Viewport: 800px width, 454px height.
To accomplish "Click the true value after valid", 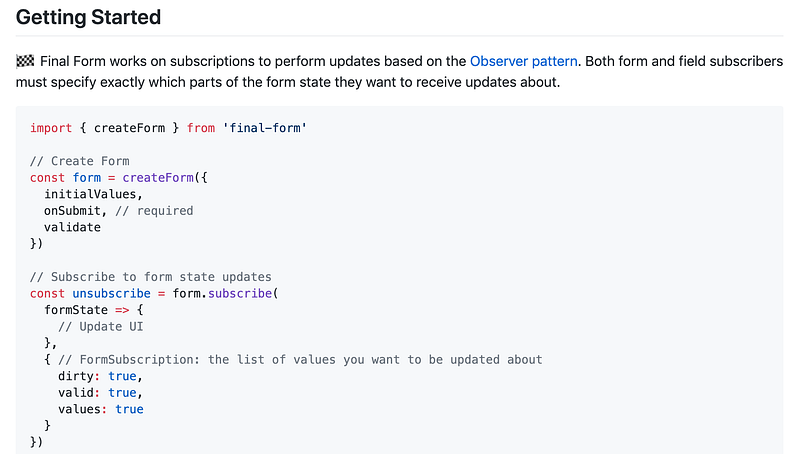I will tap(122, 392).
